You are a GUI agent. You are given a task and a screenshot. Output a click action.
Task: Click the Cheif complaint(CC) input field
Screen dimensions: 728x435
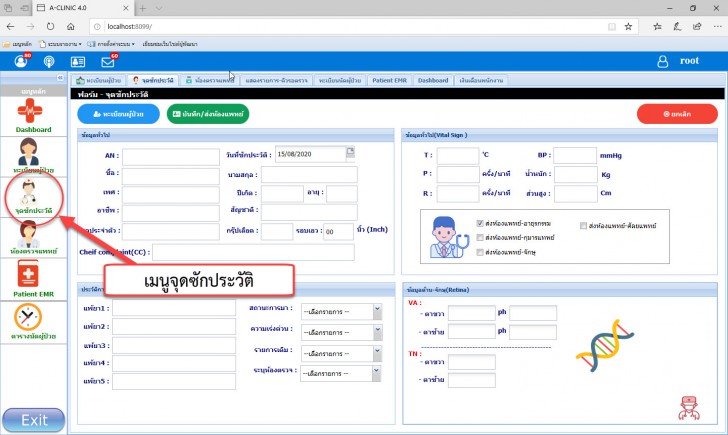coord(253,252)
